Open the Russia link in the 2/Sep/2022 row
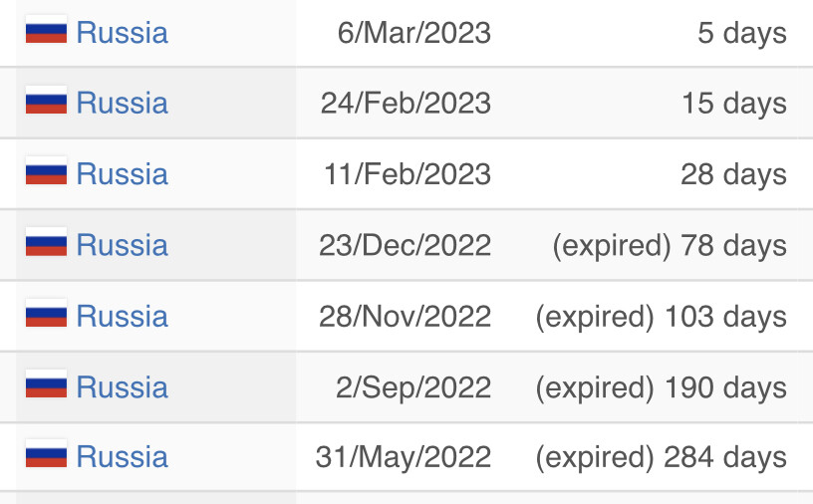 click(x=122, y=387)
